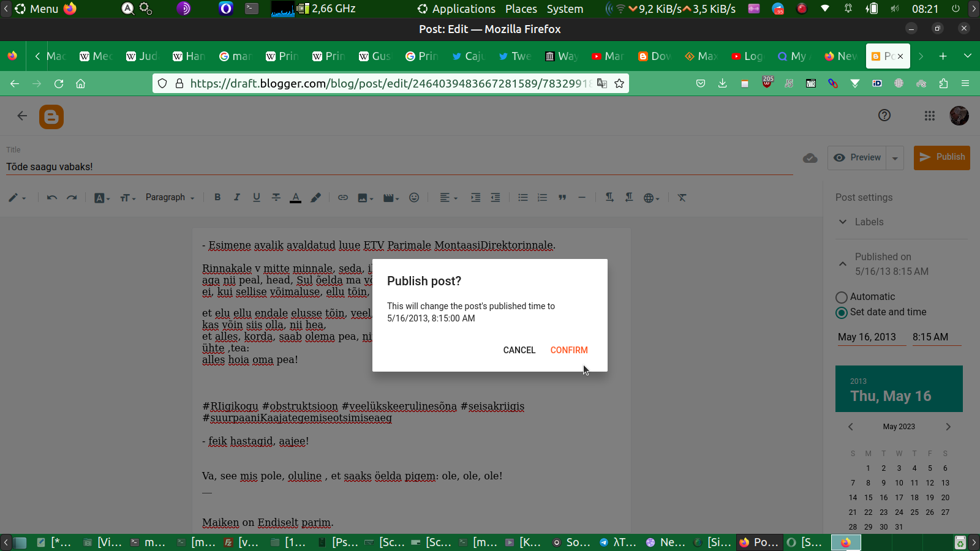Viewport: 980px width, 551px height.
Task: Open a new Firefox tab
Action: 943,56
